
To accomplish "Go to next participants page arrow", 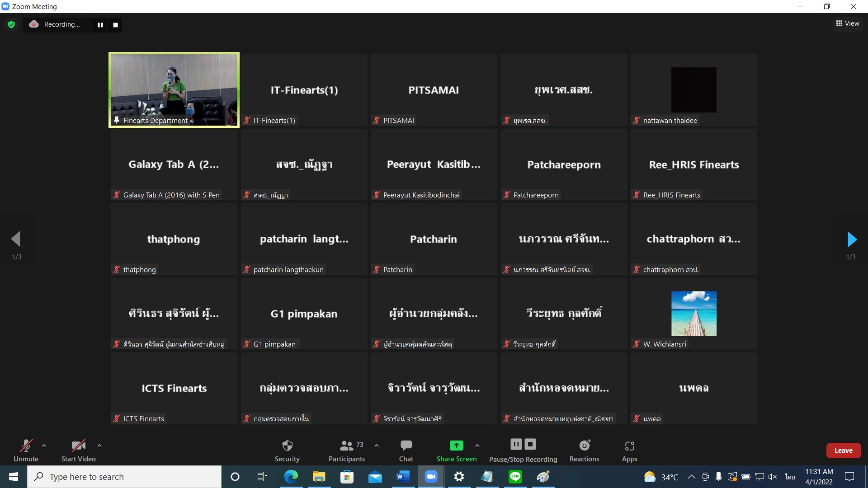I will (852, 239).
